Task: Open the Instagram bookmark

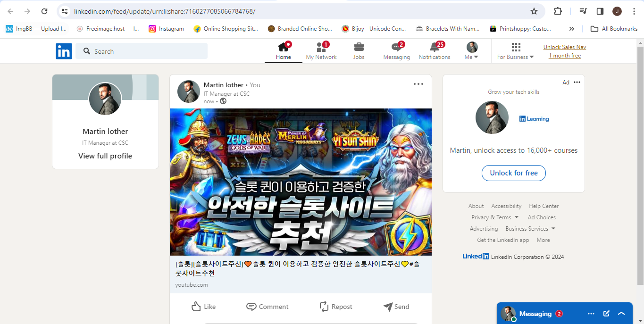Action: 166,29
